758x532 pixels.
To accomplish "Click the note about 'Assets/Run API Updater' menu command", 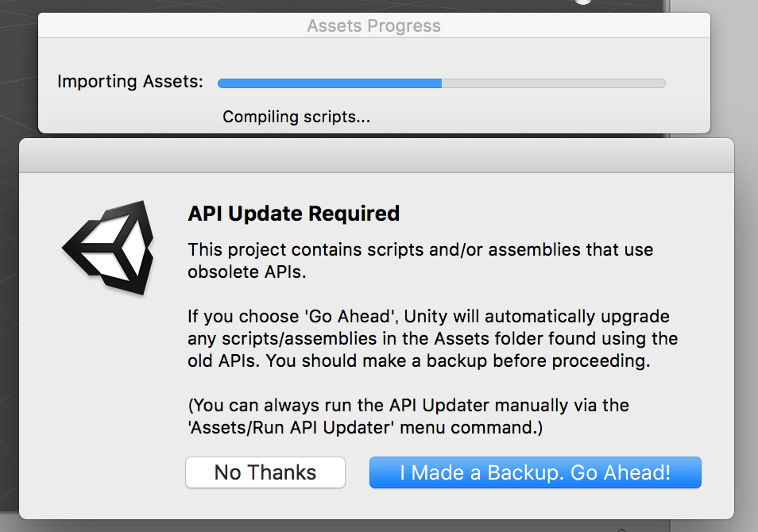I will [x=408, y=416].
